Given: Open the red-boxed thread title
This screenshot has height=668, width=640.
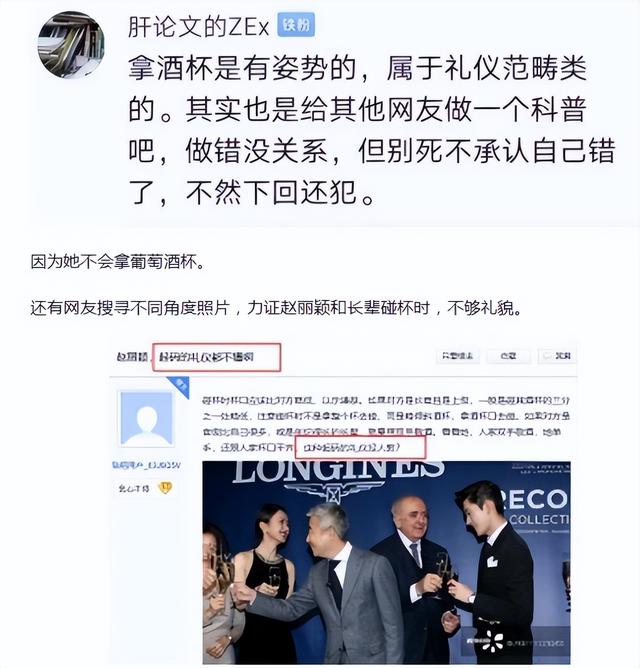Looking at the screenshot, I should [x=216, y=357].
